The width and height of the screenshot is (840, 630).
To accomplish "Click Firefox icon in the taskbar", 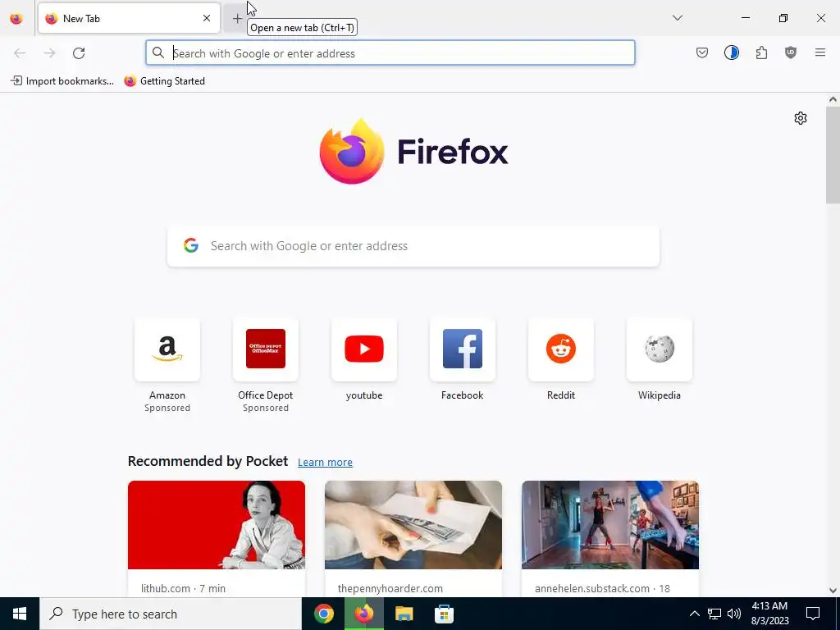I will (363, 614).
